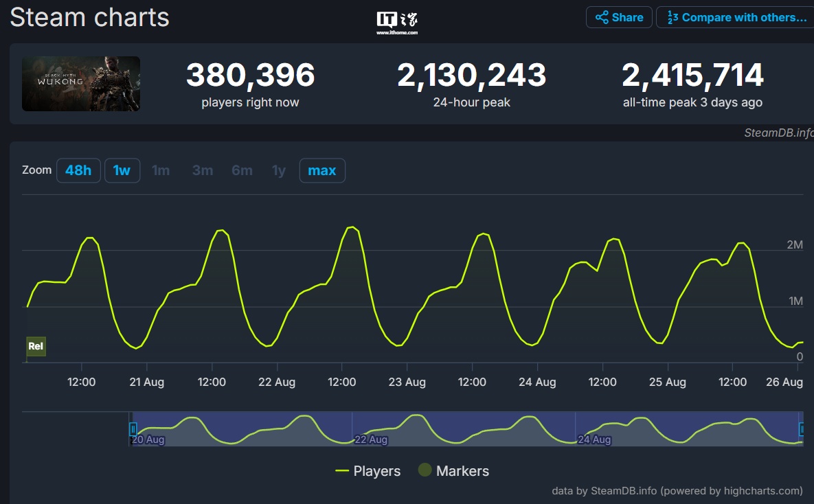Image resolution: width=814 pixels, height=504 pixels.
Task: Select the 1m zoom option
Action: coord(161,170)
